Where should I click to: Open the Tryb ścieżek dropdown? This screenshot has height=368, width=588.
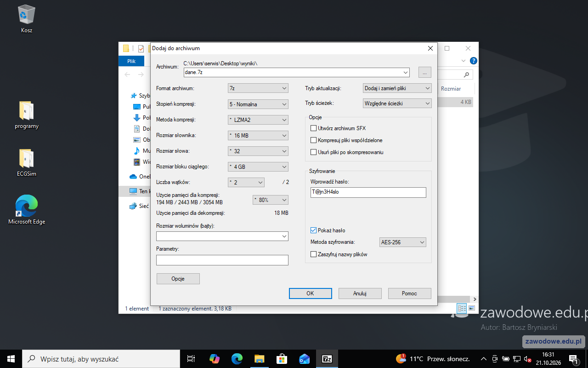pos(397,104)
